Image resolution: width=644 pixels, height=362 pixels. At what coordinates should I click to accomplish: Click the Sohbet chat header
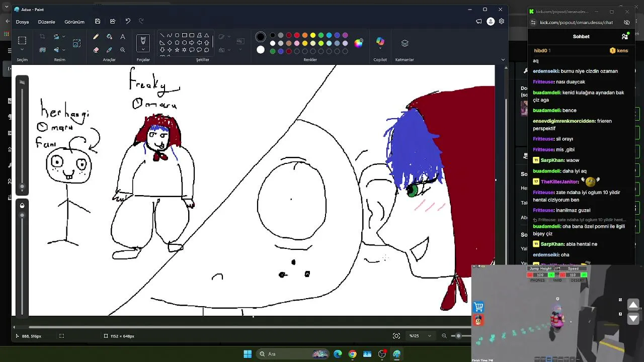point(581,37)
